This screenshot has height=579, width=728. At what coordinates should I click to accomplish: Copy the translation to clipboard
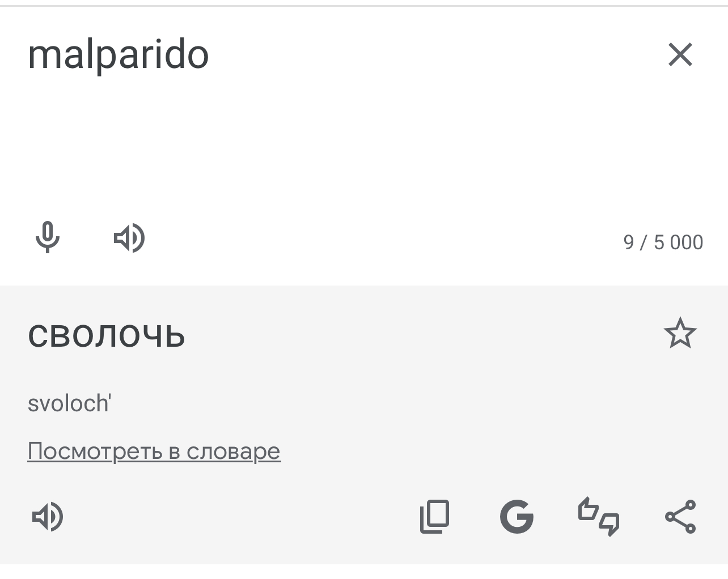[x=434, y=517]
